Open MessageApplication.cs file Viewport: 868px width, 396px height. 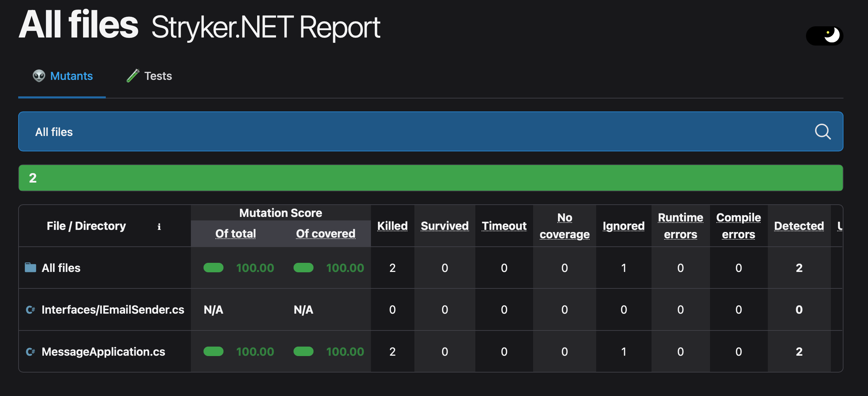[x=103, y=352]
